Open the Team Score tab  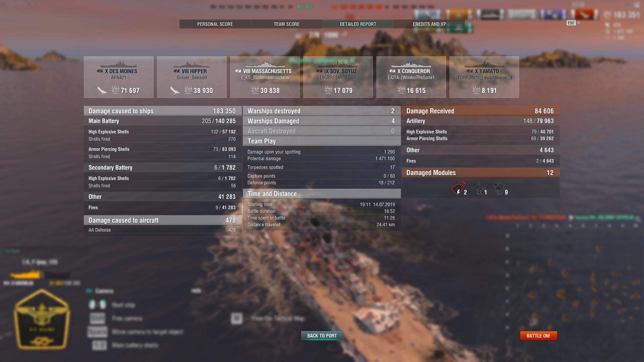tap(286, 24)
